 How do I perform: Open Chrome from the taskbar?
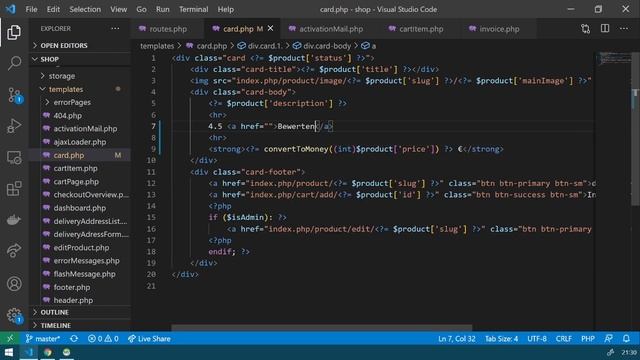(48, 352)
